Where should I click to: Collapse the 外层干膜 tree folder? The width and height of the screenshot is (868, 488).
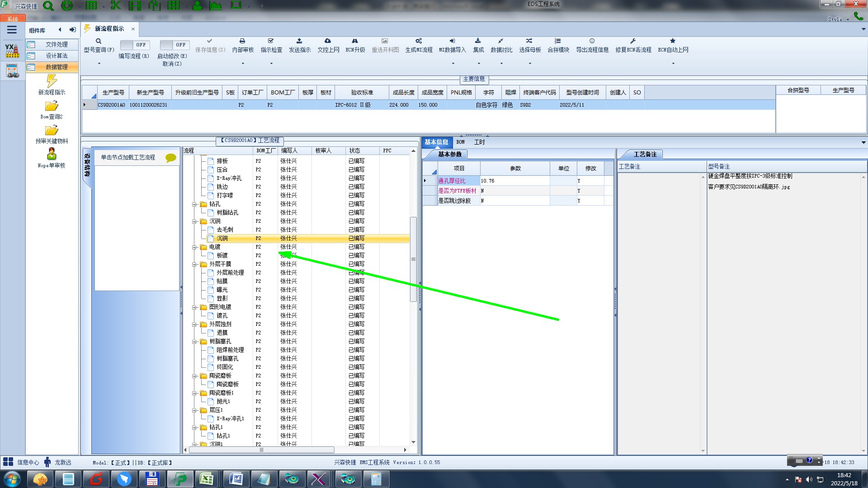tap(194, 264)
